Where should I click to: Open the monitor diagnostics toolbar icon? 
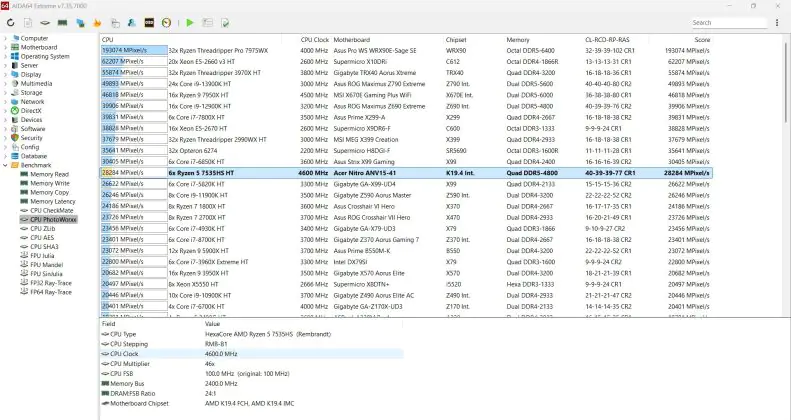[80, 23]
